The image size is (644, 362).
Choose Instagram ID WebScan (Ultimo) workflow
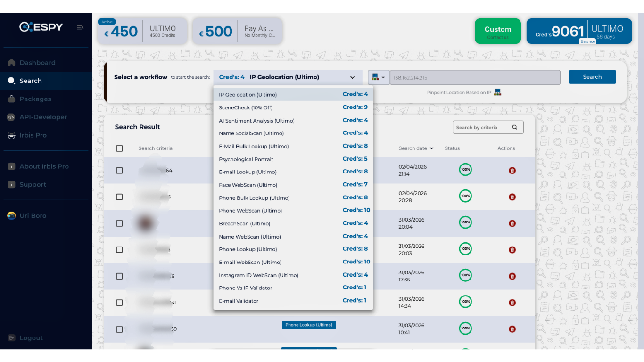(x=293, y=275)
